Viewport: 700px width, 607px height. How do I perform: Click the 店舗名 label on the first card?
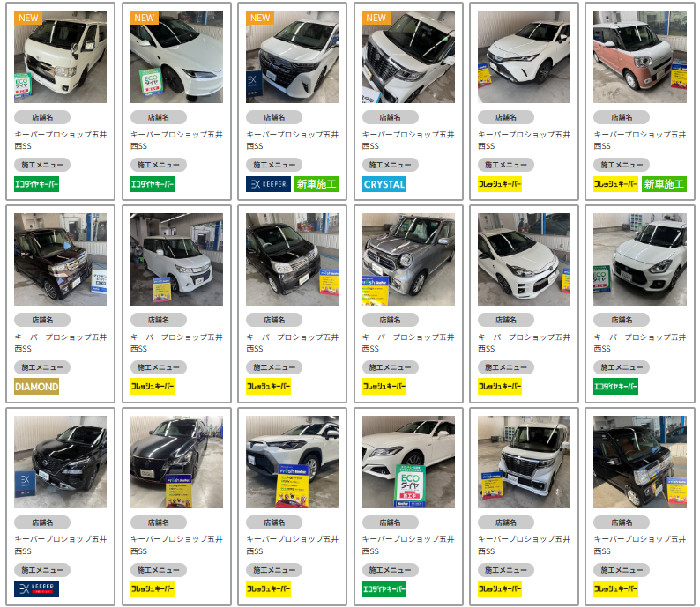coord(42,117)
